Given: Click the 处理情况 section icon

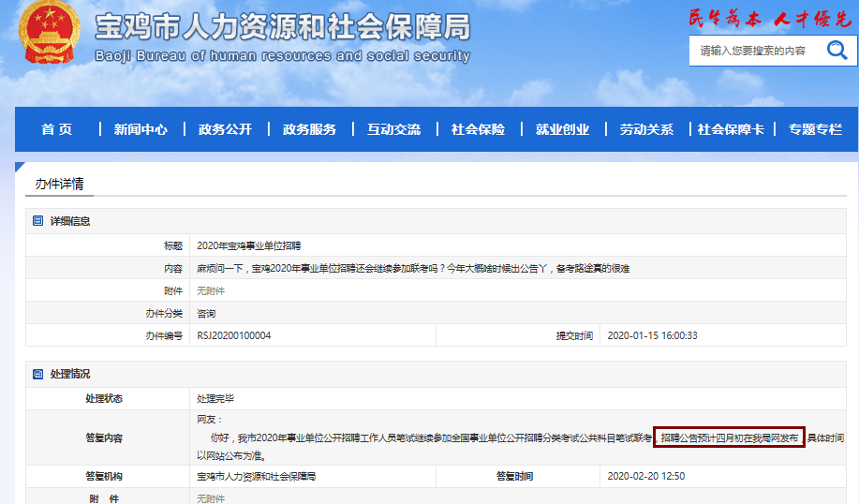Looking at the screenshot, I should (x=37, y=374).
